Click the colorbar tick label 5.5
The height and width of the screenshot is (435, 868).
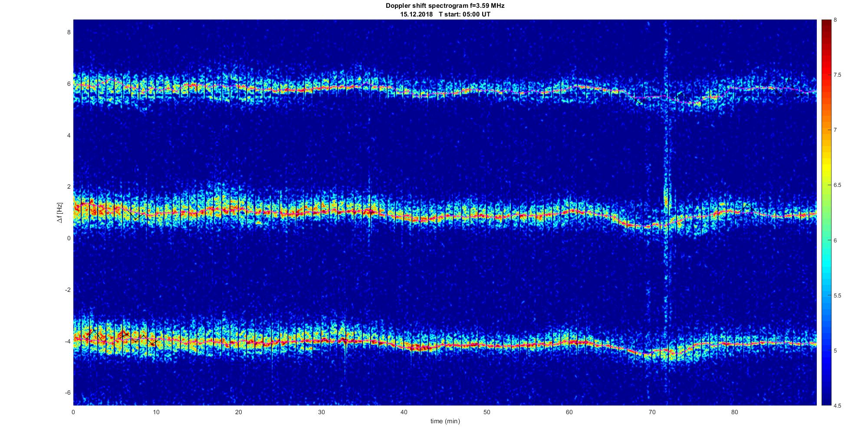838,295
